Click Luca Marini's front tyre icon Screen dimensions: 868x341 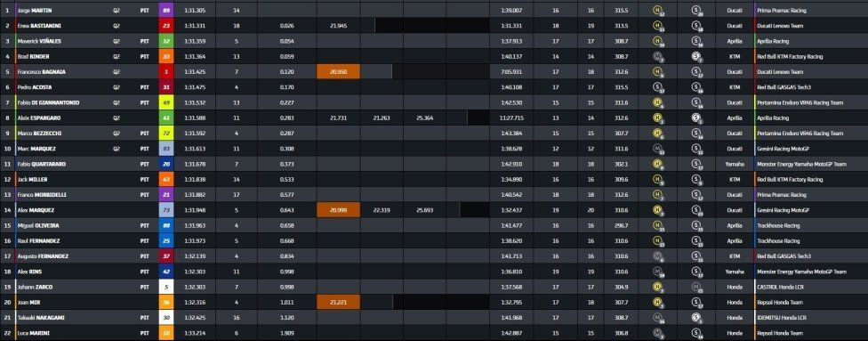[657, 333]
